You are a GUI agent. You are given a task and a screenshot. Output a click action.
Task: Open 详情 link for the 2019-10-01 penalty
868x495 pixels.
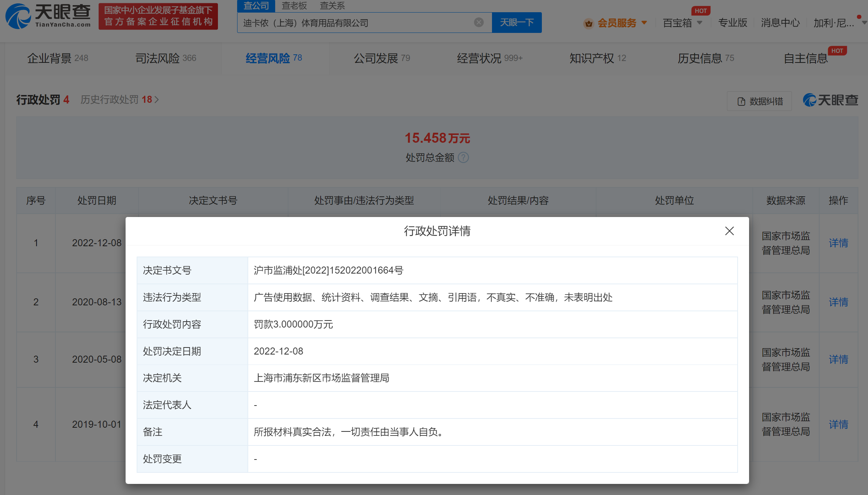point(838,424)
